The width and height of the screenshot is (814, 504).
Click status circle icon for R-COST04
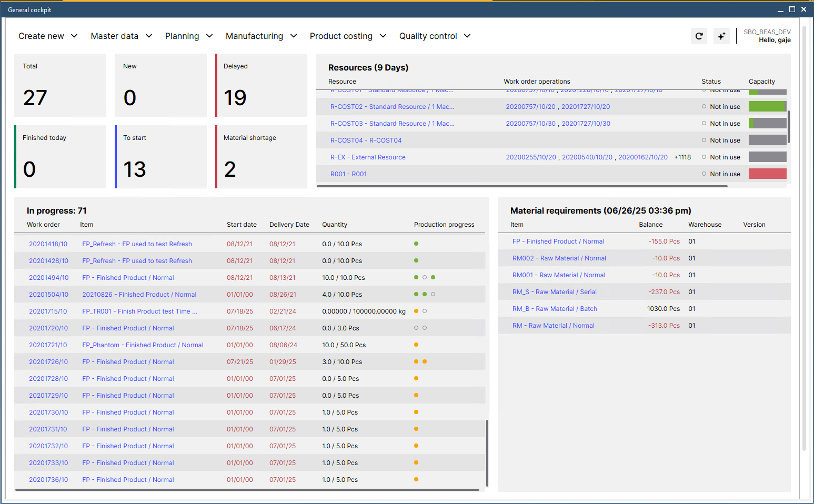click(704, 140)
